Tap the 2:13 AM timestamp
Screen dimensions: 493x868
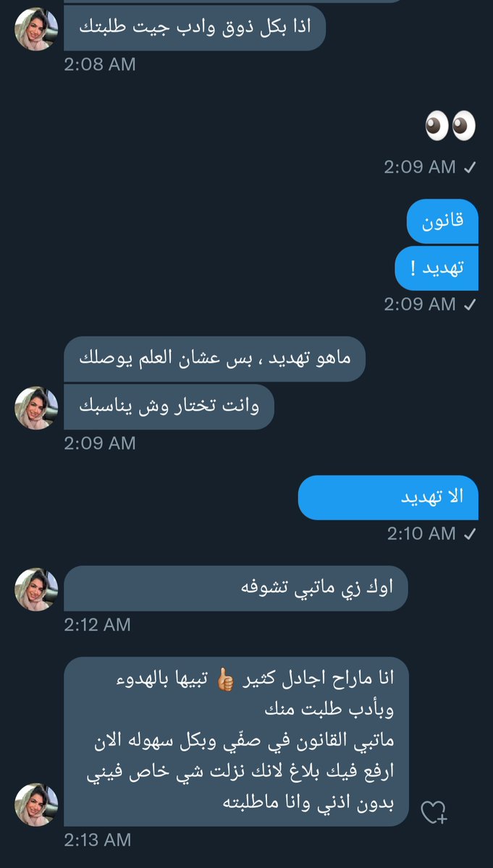98,840
